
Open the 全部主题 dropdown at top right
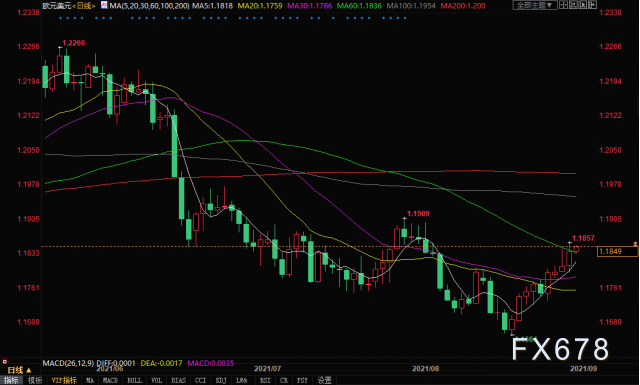[535, 5]
